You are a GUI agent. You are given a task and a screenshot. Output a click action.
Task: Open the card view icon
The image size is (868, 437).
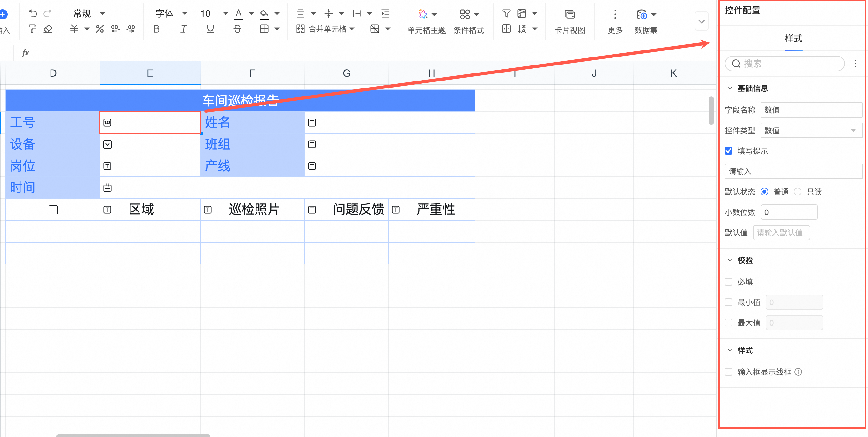[570, 14]
